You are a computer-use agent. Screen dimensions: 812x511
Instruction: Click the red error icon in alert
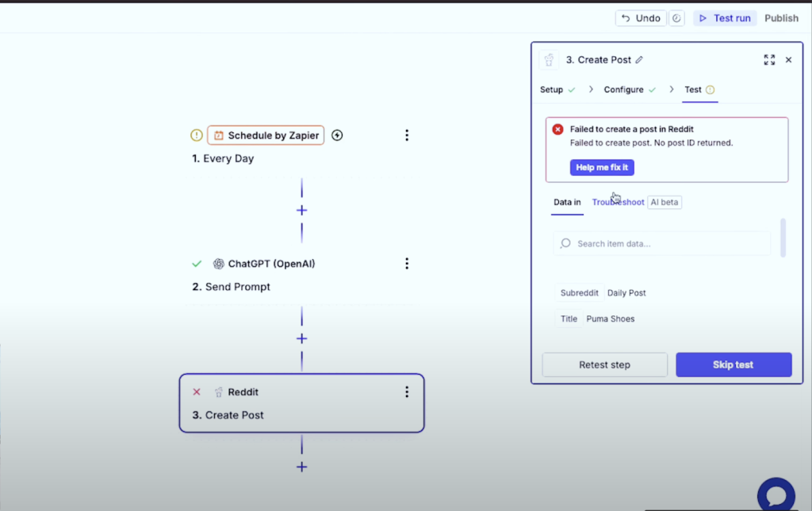pos(557,129)
